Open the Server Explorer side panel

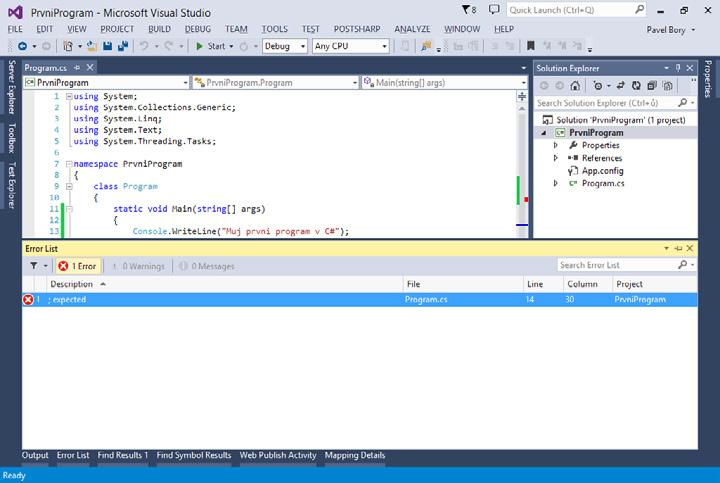(x=11, y=89)
